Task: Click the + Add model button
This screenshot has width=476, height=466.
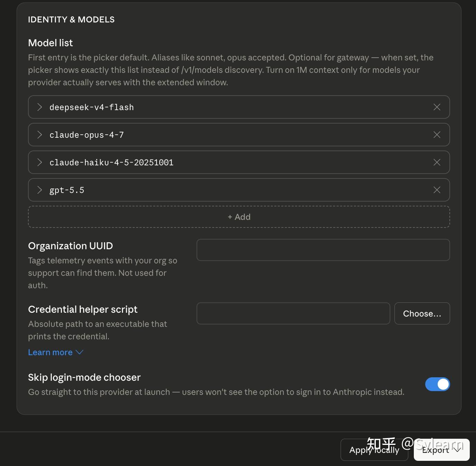Action: click(x=239, y=217)
